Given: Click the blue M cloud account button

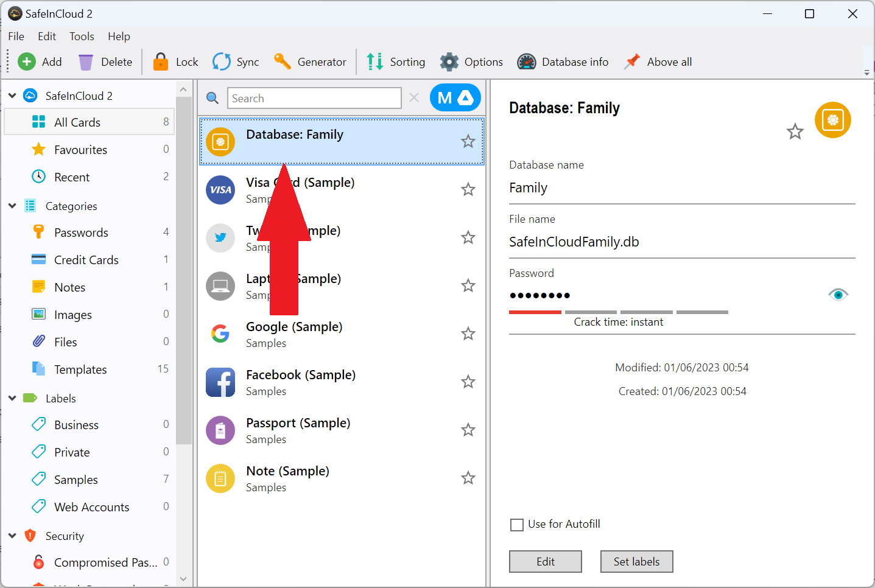Looking at the screenshot, I should 455,97.
